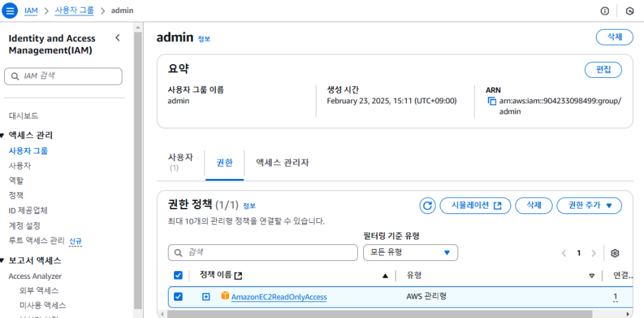This screenshot has height=318, width=644.
Task: Click the policy 검색 filter field
Action: pos(263,252)
